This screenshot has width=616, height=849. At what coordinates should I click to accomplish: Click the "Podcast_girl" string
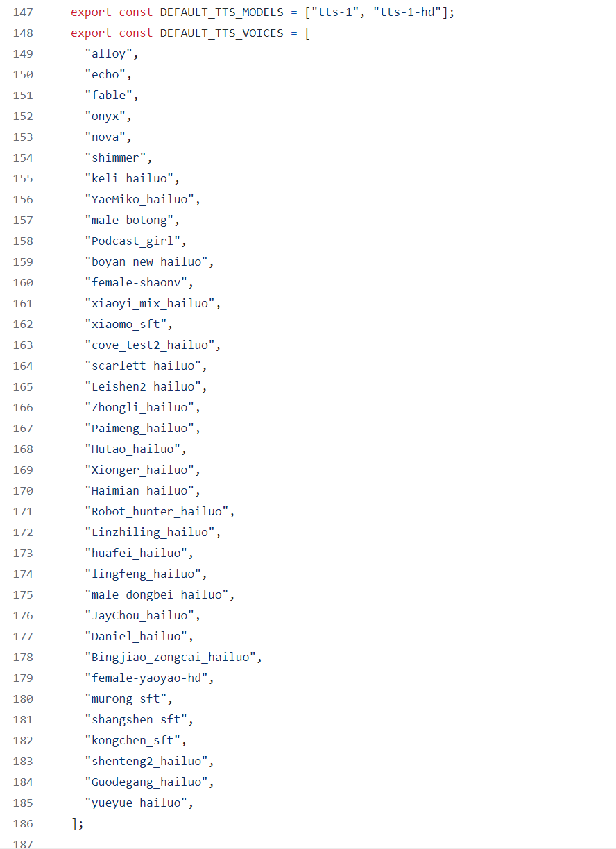[134, 241]
